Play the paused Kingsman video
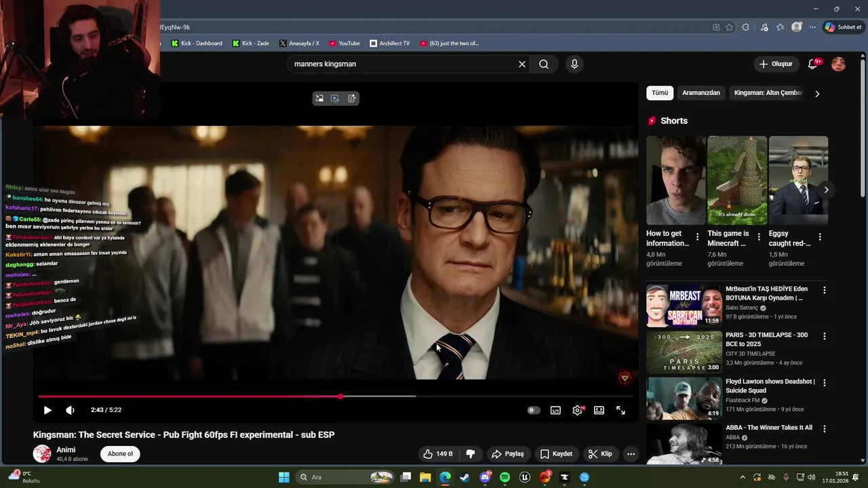Image resolution: width=868 pixels, height=488 pixels. pos(47,410)
